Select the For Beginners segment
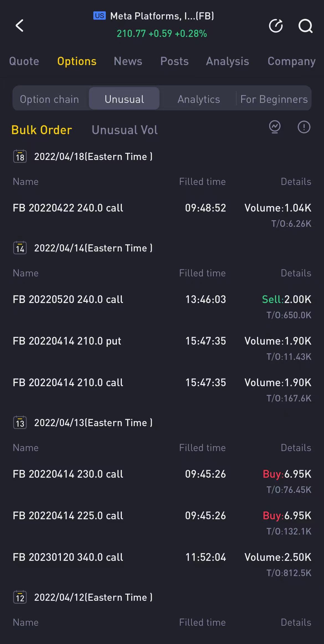The height and width of the screenshot is (644, 324). 274,99
